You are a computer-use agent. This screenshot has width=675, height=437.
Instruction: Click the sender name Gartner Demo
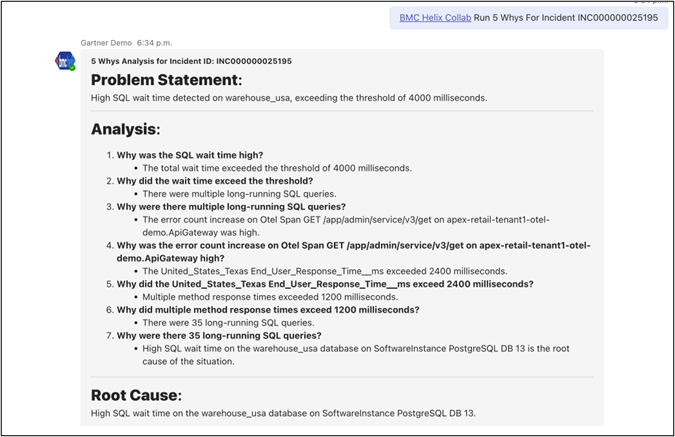106,43
